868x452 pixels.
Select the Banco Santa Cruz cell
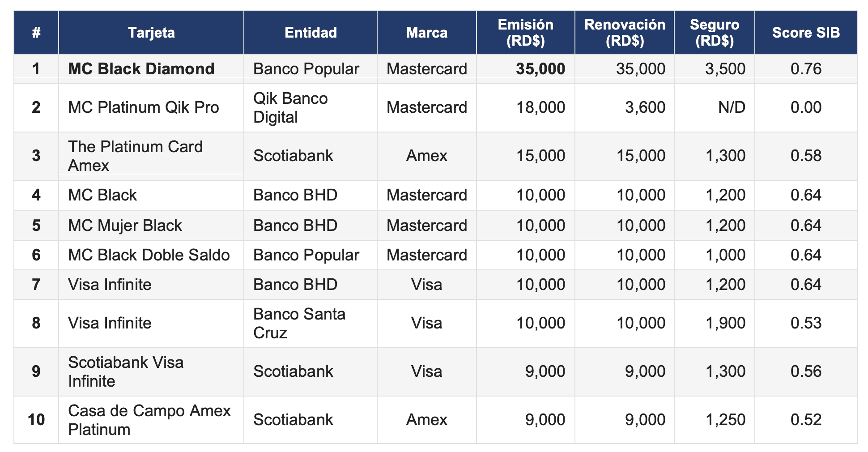(299, 323)
